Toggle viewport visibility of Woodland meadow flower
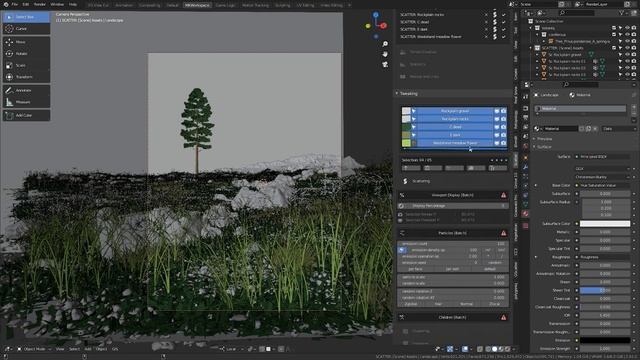 coord(497,143)
